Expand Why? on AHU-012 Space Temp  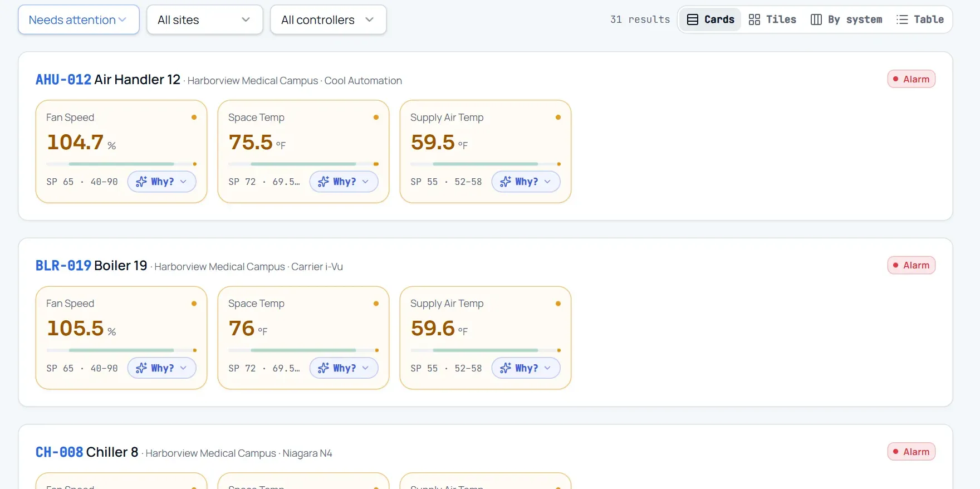[344, 182]
